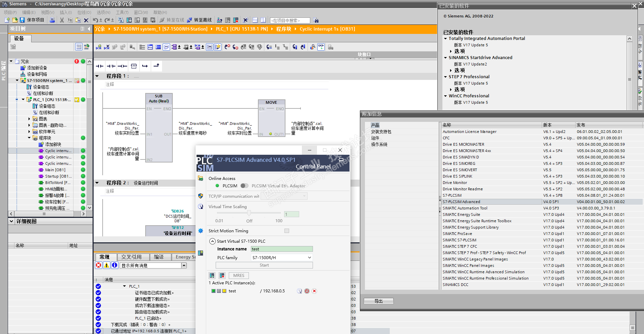The height and width of the screenshot is (334, 644).
Task: Select Main [OB1] in project tree
Action: point(55,170)
